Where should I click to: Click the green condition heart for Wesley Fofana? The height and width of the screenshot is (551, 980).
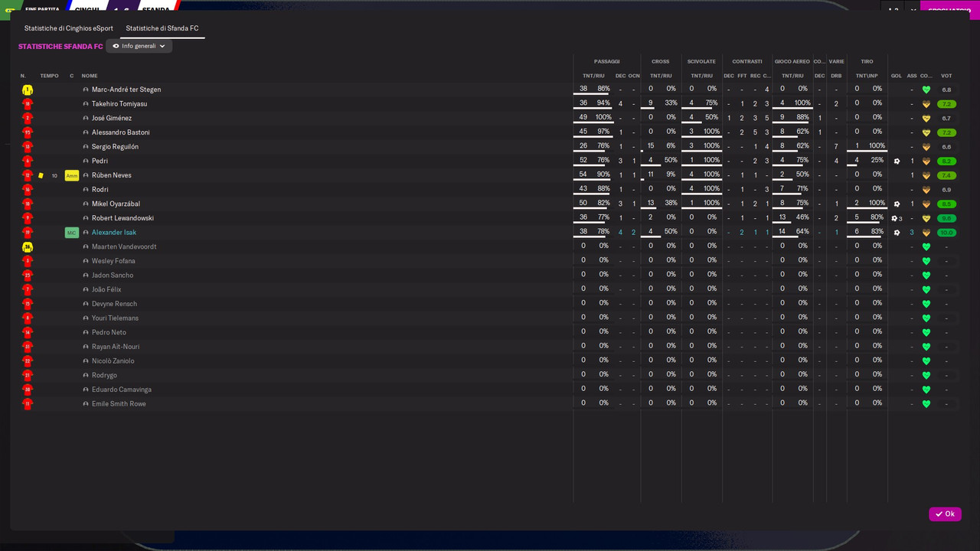(x=926, y=261)
